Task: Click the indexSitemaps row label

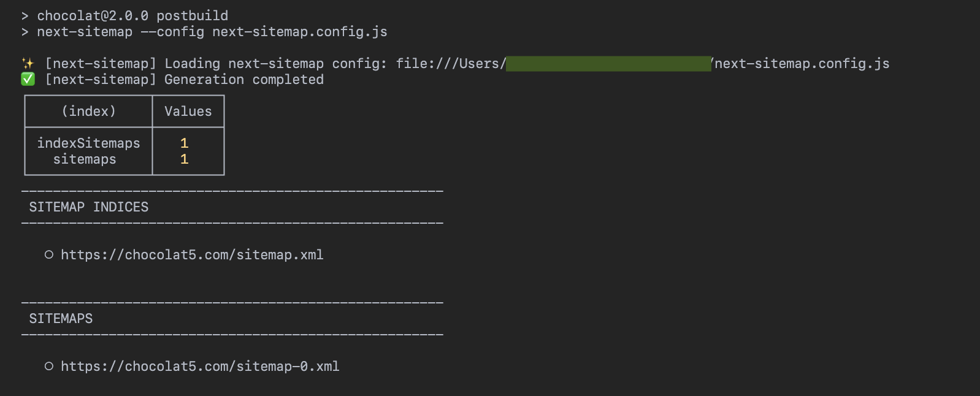Action: [x=88, y=143]
